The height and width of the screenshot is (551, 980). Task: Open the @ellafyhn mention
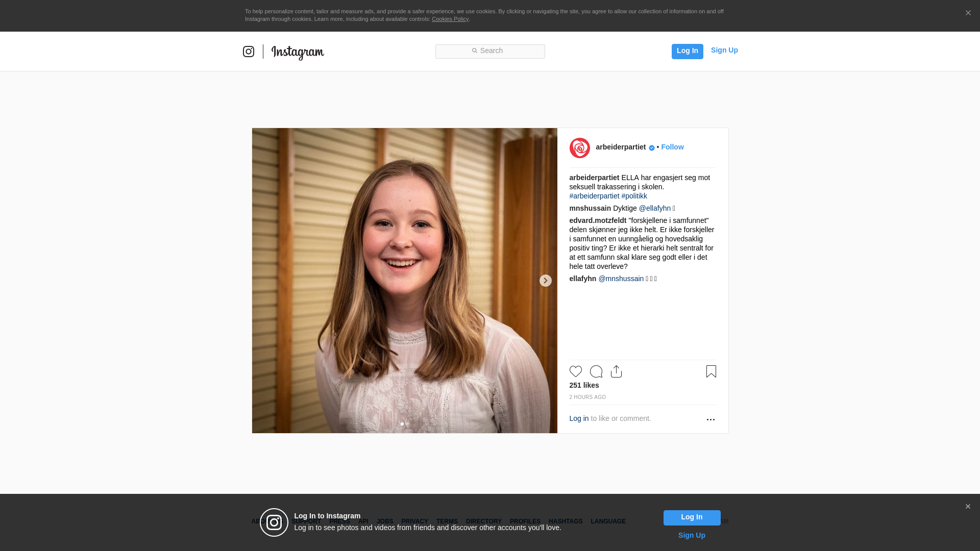pyautogui.click(x=655, y=208)
